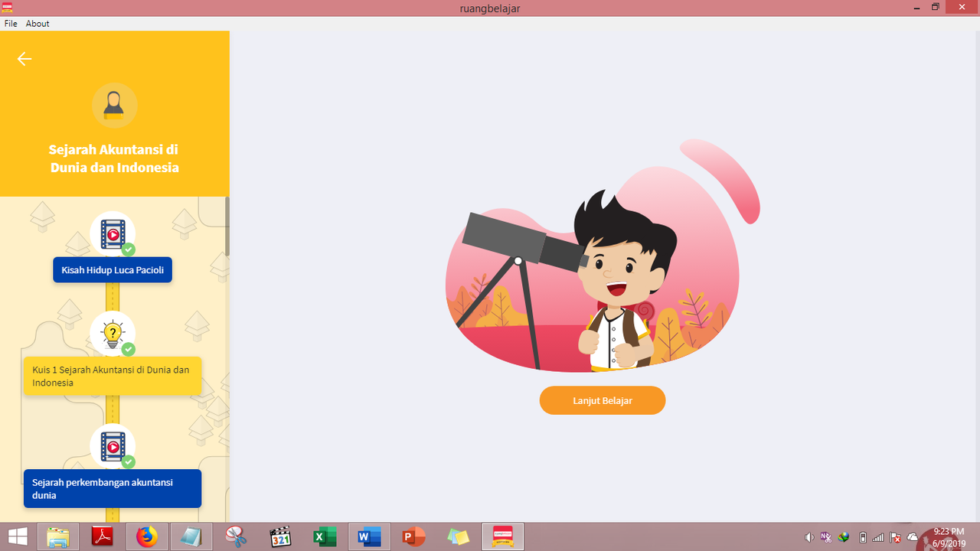Open Excel from the taskbar
980x551 pixels.
(x=325, y=536)
